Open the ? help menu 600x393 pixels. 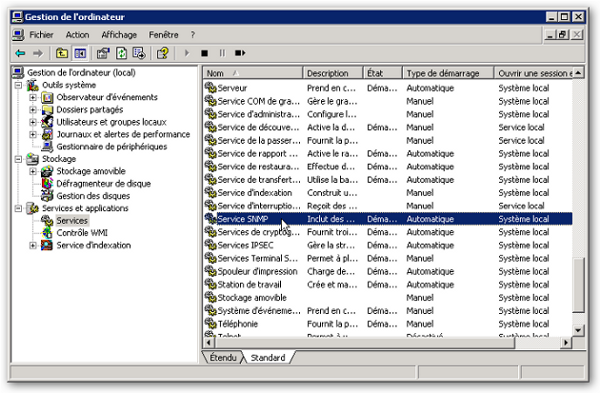(x=193, y=35)
